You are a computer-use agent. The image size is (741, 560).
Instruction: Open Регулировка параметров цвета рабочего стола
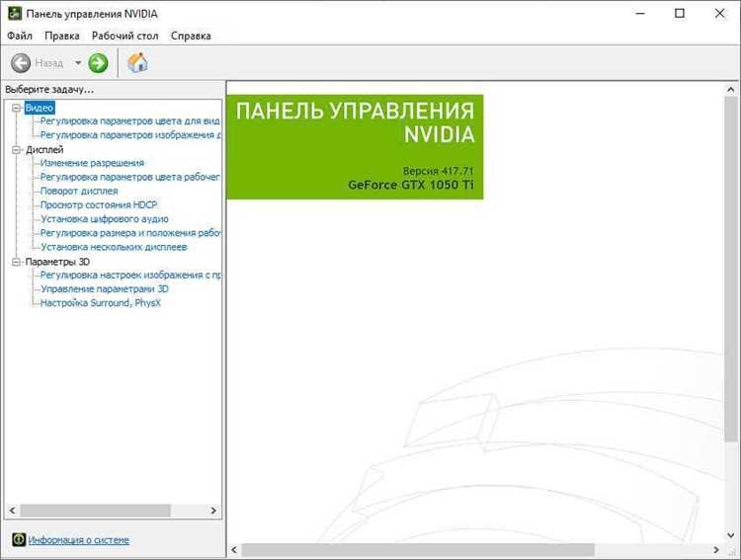tap(130, 177)
